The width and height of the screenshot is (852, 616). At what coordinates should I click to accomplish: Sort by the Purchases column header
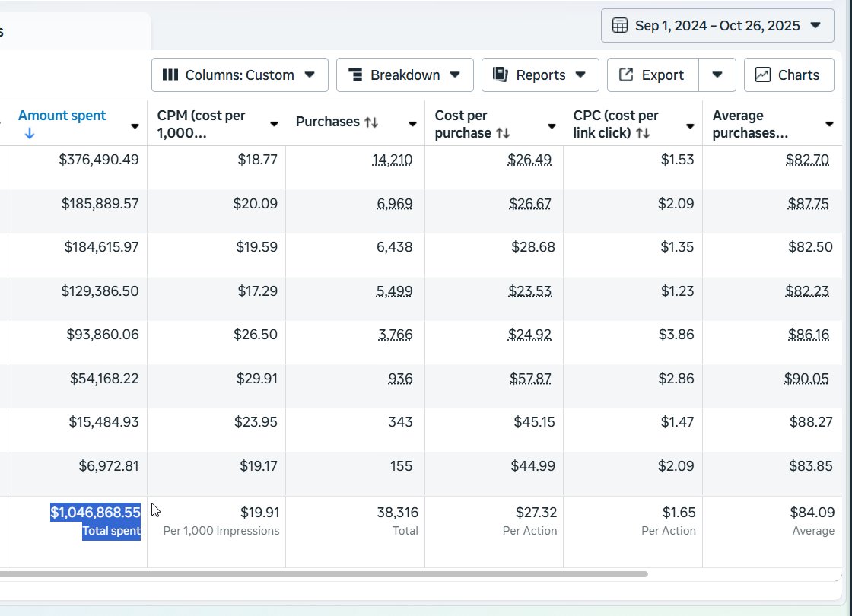coord(328,122)
